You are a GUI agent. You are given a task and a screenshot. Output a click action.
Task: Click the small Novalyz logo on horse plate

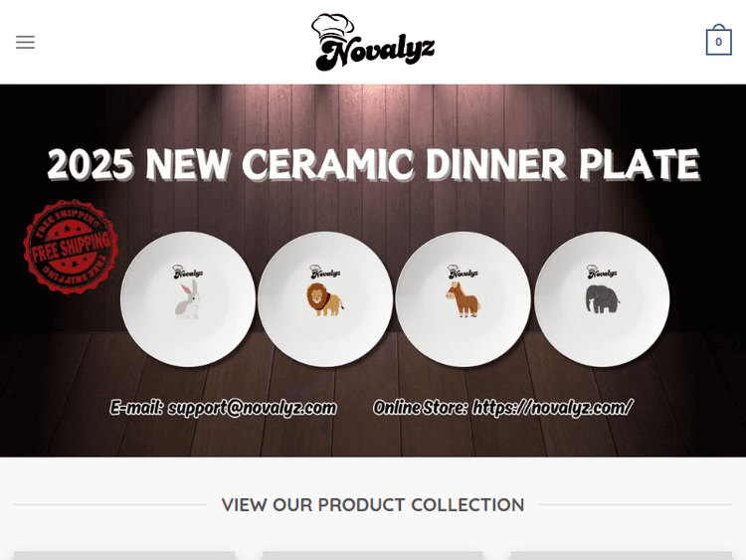(463, 273)
